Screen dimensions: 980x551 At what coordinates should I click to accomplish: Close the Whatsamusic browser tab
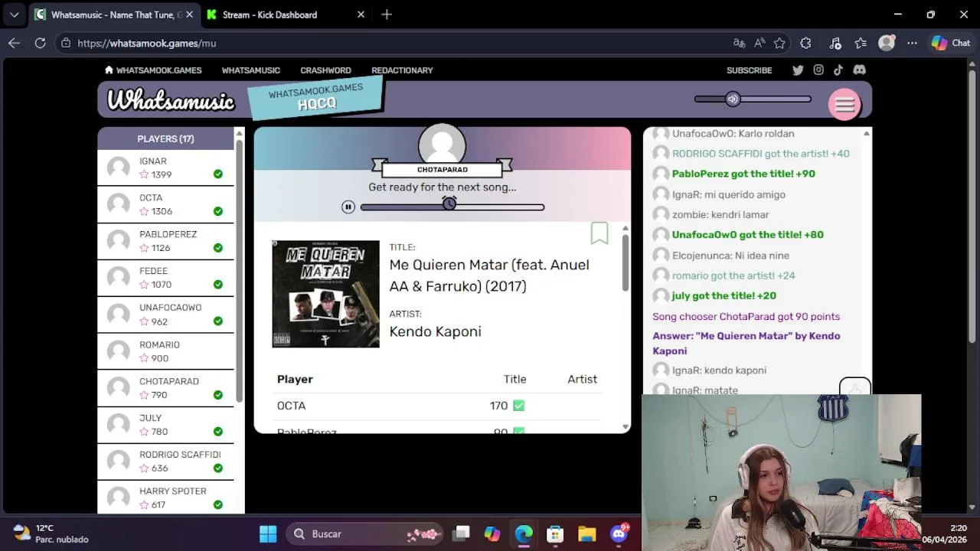[189, 15]
